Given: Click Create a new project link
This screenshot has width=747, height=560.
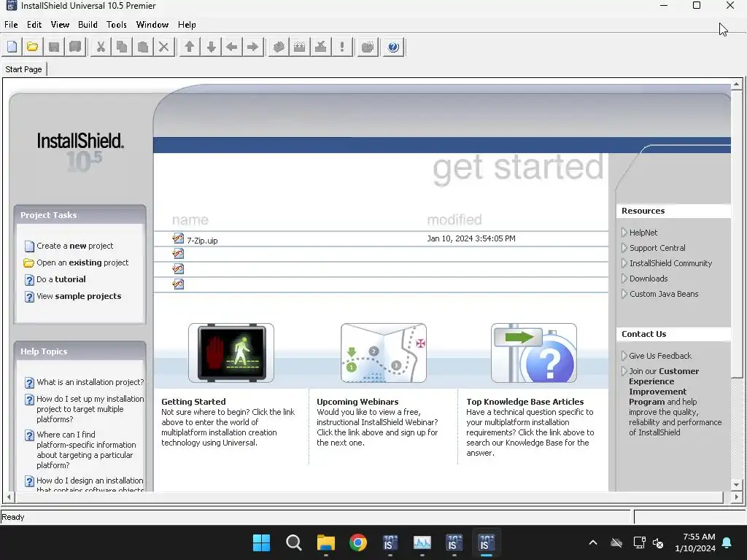Looking at the screenshot, I should coord(75,246).
